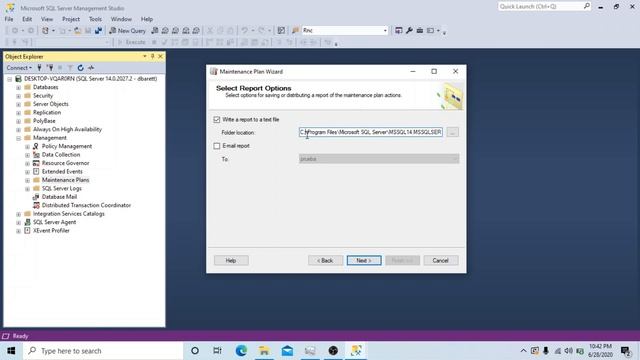The height and width of the screenshot is (360, 640).
Task: Click the notification center icon in system tray
Action: [625, 351]
